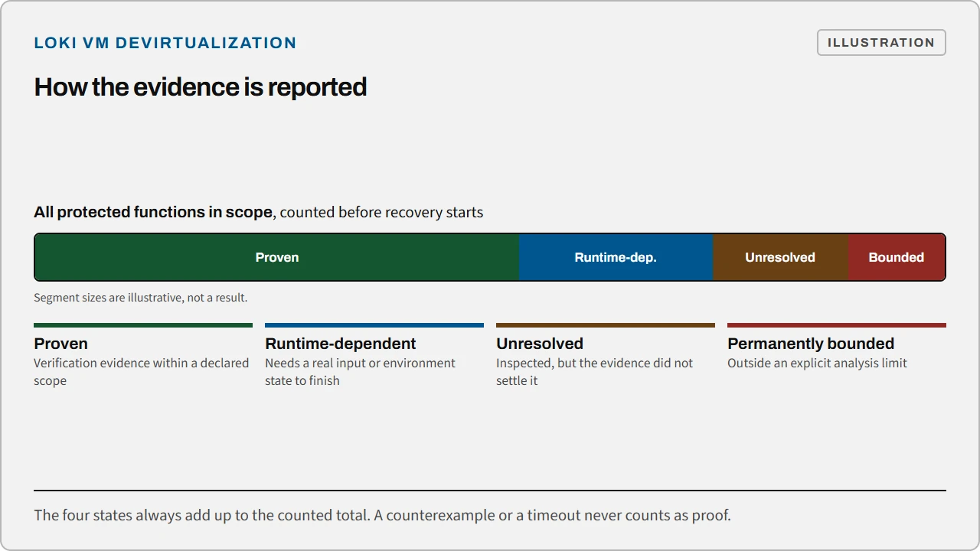Click the "Unresolved" legend heading below the bar
This screenshot has height=551, width=980.
pyautogui.click(x=540, y=344)
